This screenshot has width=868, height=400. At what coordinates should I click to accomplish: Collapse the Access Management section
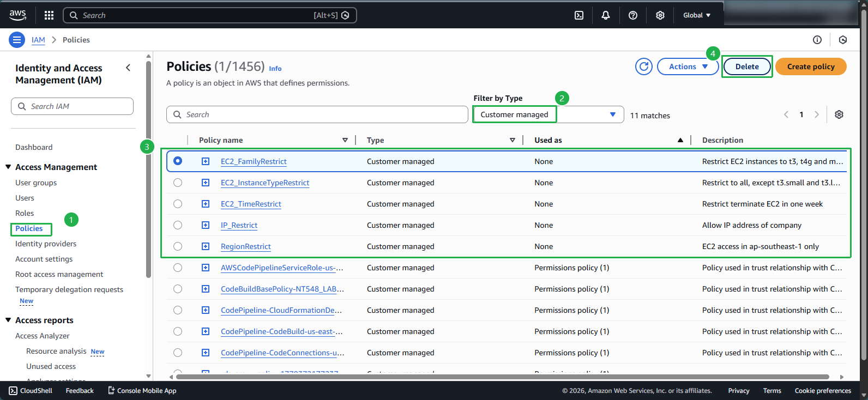coord(8,167)
